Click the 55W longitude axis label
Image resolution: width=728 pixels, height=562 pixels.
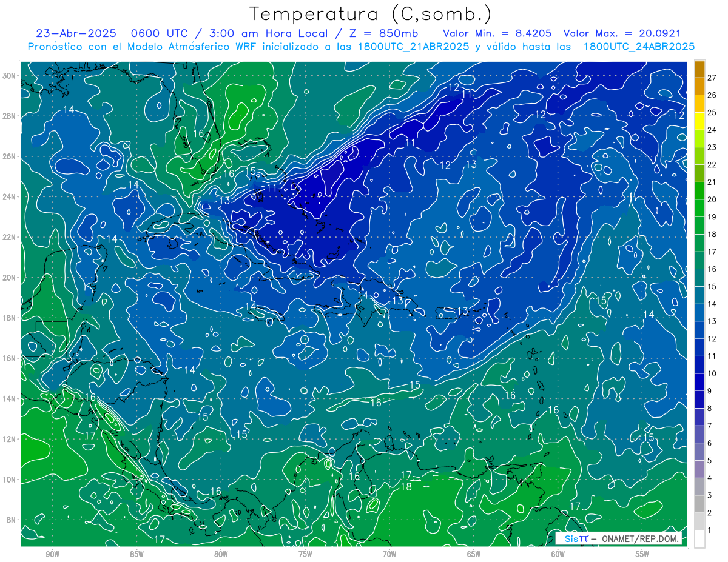click(642, 554)
